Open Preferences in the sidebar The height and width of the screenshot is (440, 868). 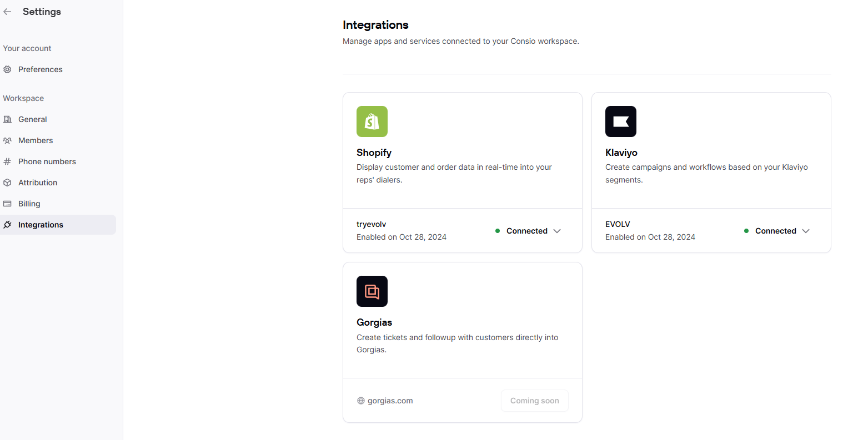tap(58, 69)
